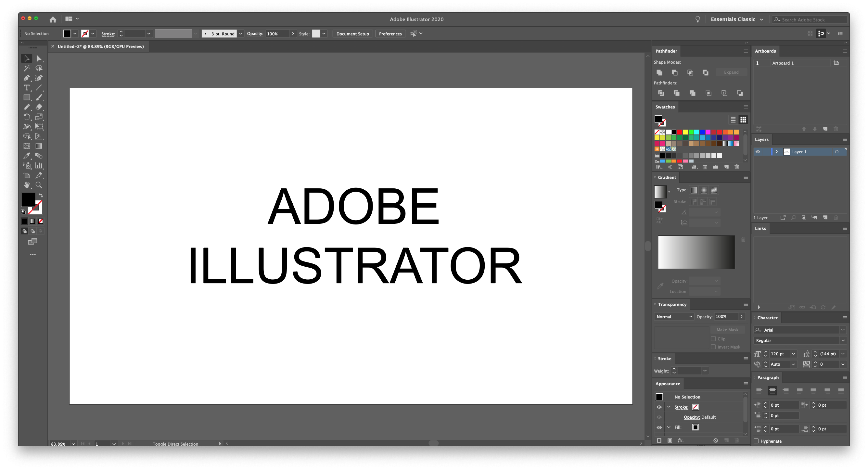Select the Shape Builder tool
This screenshot has height=470, width=868.
click(x=27, y=136)
